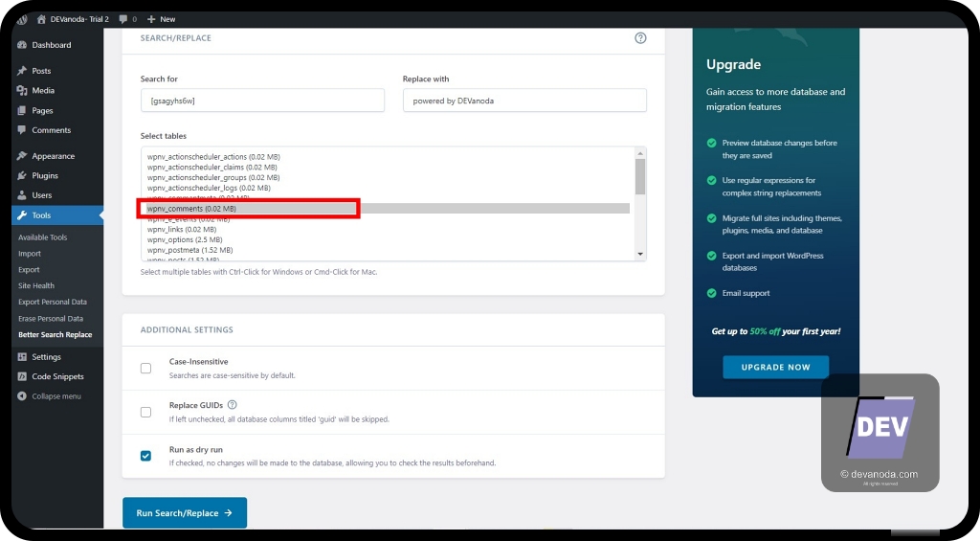This screenshot has height=541, width=980.
Task: Click the home icon beside DEVanoda- Trial 2
Action: click(41, 19)
